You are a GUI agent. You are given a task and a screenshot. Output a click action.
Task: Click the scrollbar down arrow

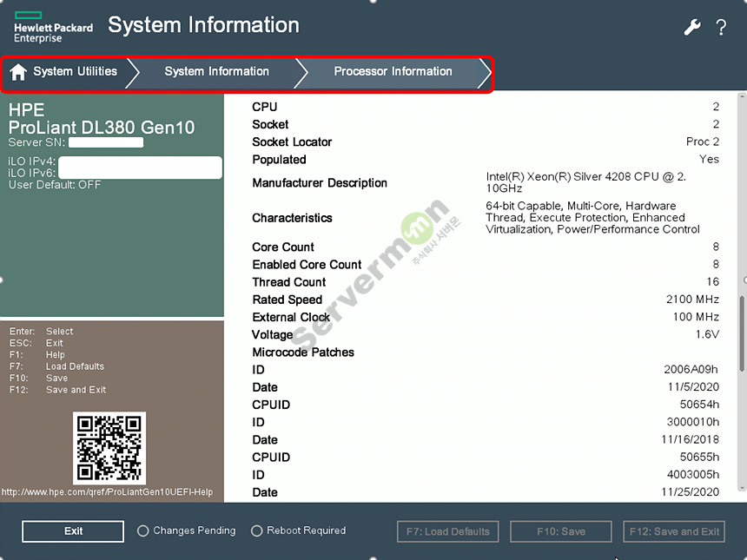(742, 488)
